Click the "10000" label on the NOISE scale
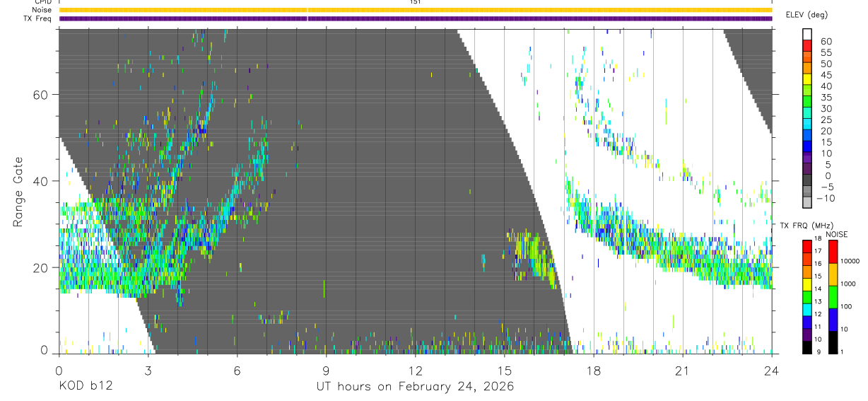The image size is (868, 401). point(849,262)
